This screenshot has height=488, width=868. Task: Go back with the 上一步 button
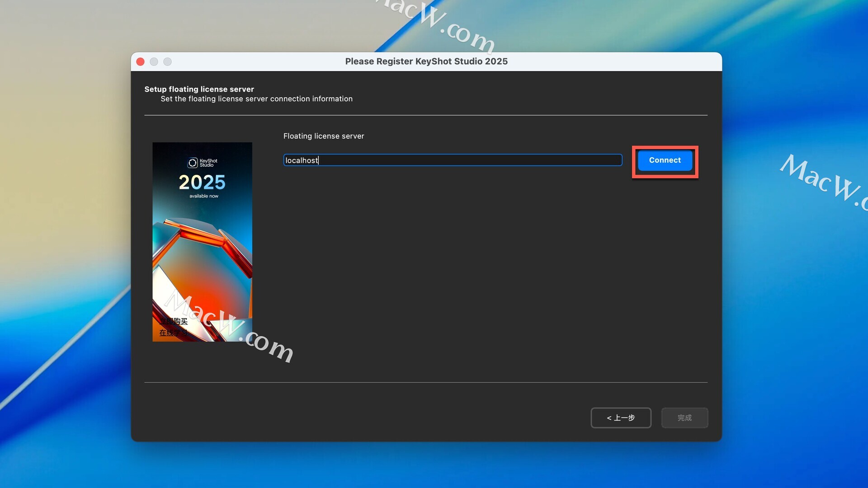621,418
